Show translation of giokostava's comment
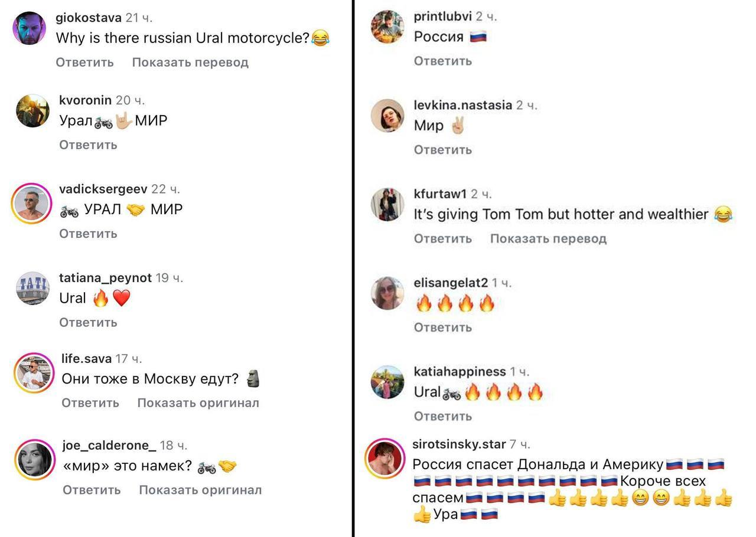Screen dimensions: 756x537 click(190, 62)
